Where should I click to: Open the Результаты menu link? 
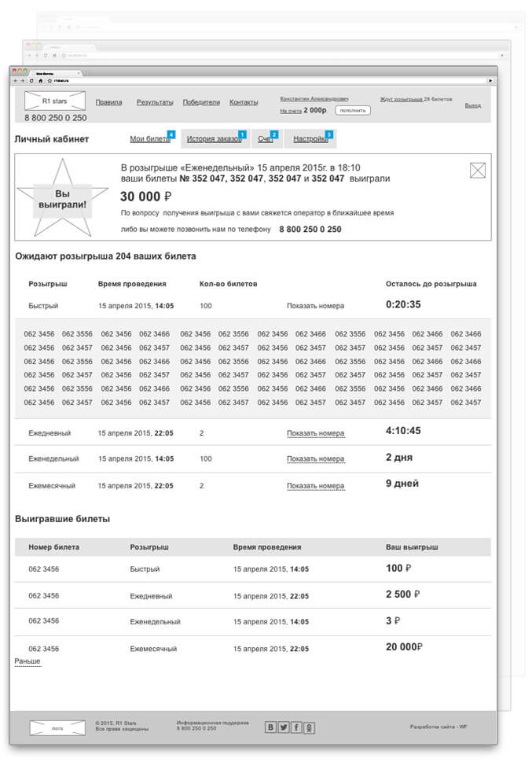click(x=155, y=102)
